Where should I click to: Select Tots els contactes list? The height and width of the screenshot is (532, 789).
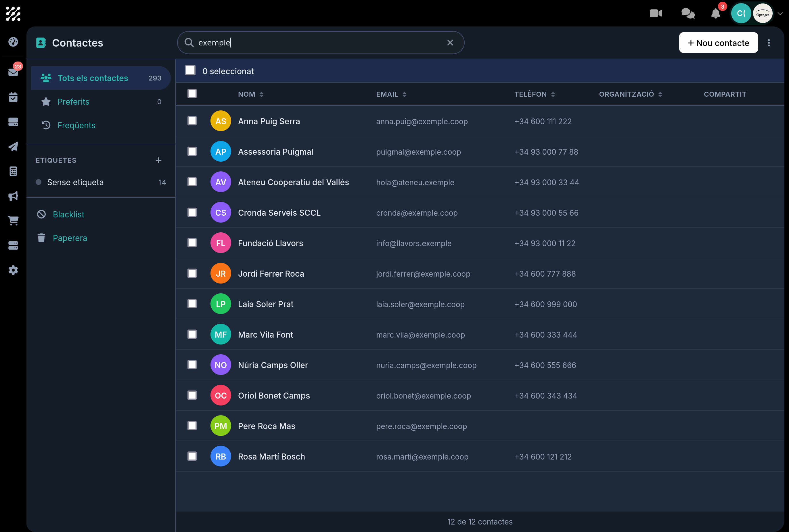click(x=101, y=78)
